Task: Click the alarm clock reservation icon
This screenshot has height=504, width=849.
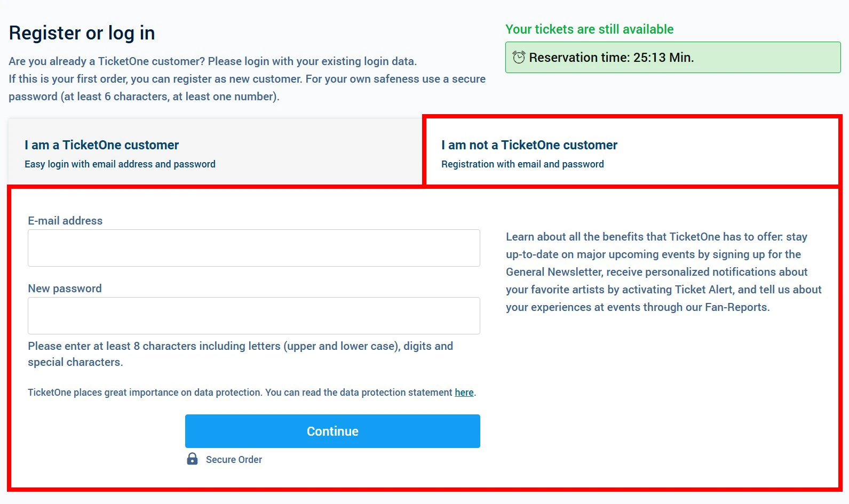Action: point(519,57)
